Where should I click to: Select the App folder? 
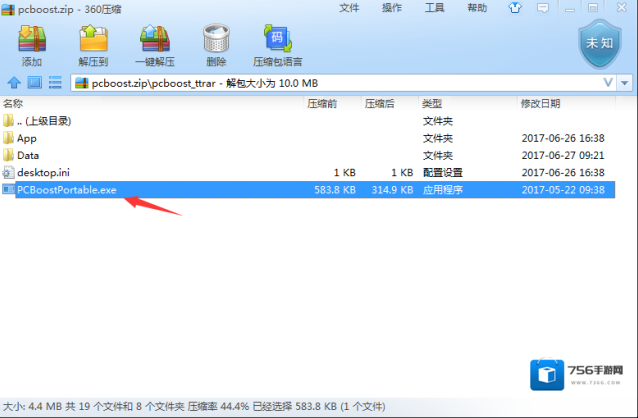pos(27,138)
